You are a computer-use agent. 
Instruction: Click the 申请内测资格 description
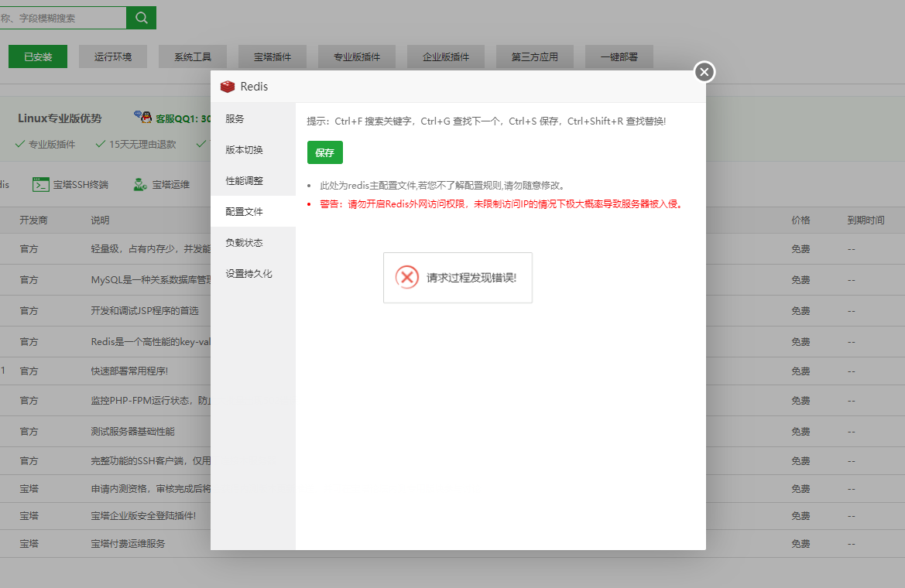pos(151,489)
